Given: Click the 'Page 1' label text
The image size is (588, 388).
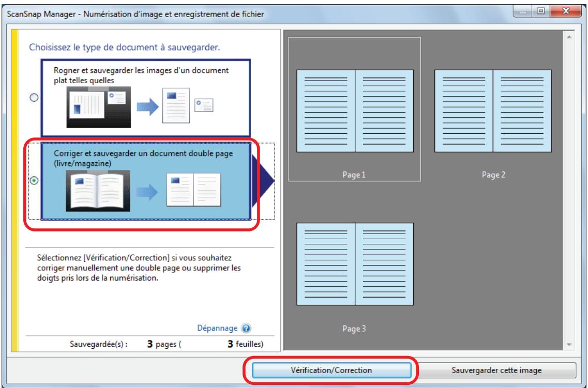Looking at the screenshot, I should coord(354,175).
